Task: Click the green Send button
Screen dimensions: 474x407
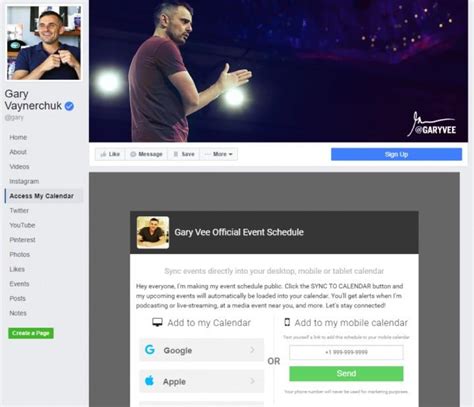Action: tap(346, 374)
